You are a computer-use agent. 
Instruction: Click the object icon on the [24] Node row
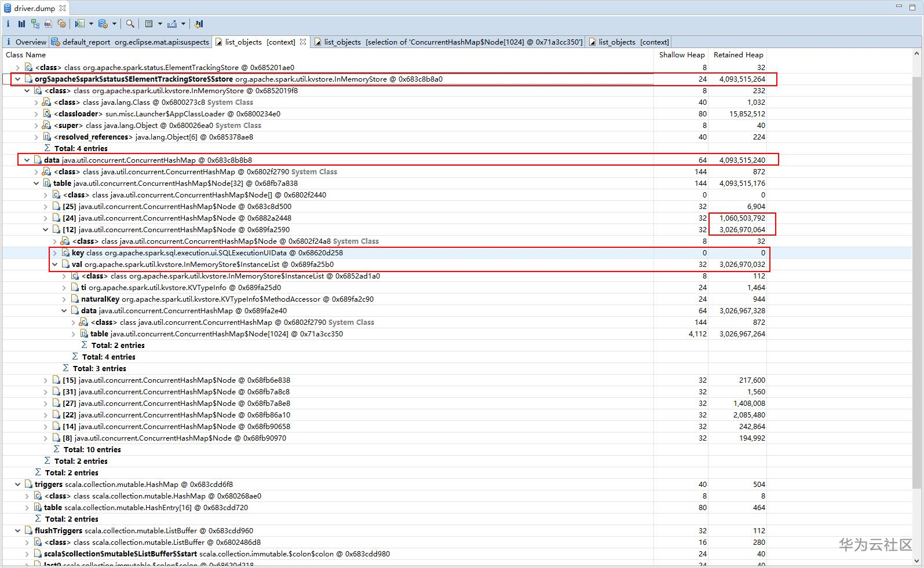click(x=56, y=218)
